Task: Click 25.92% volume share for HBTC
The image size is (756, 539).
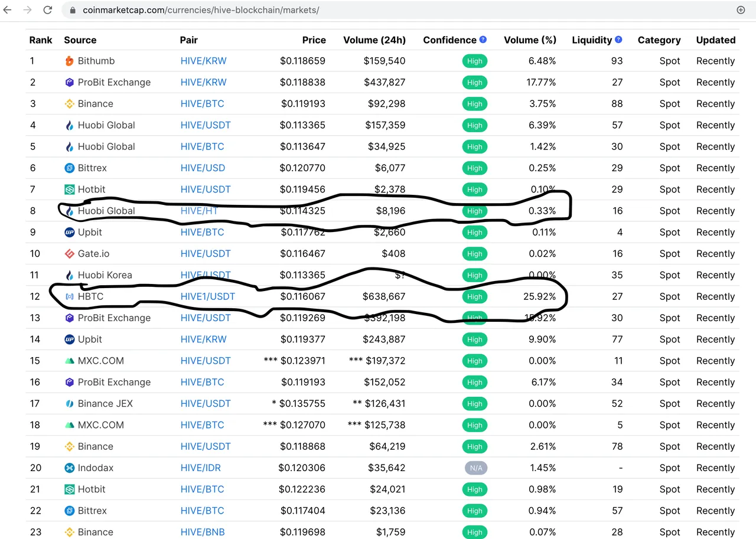Action: [539, 296]
